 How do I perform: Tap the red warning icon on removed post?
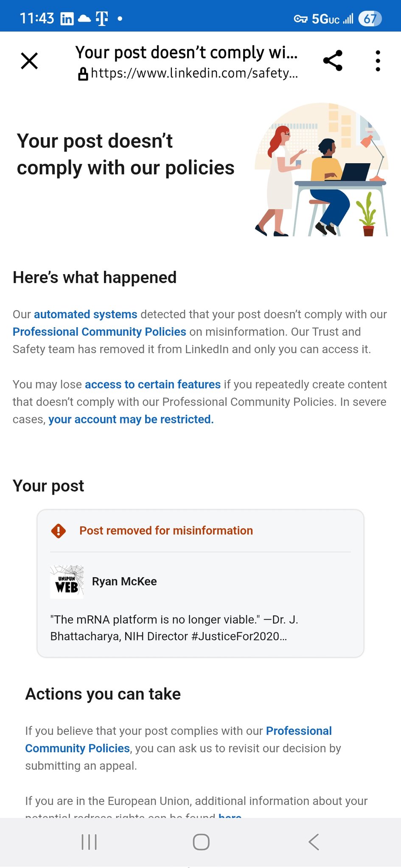(x=59, y=531)
